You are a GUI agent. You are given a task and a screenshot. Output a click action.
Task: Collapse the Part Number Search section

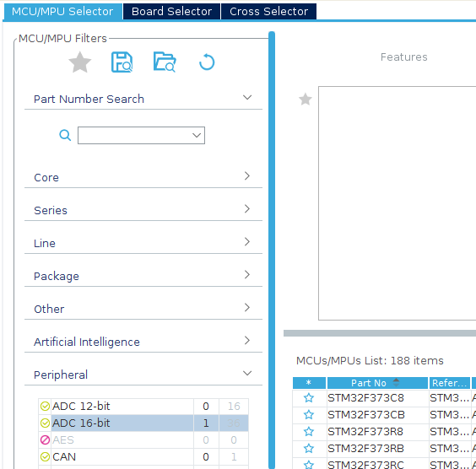tap(247, 98)
